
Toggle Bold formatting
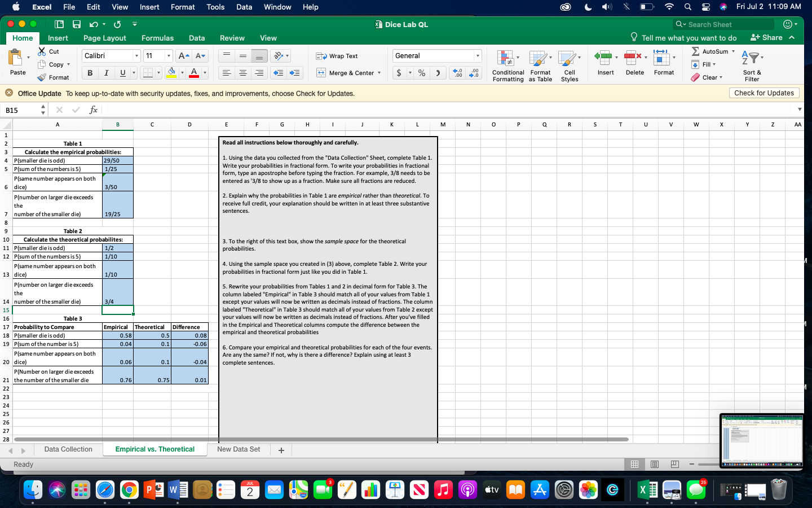coord(90,73)
